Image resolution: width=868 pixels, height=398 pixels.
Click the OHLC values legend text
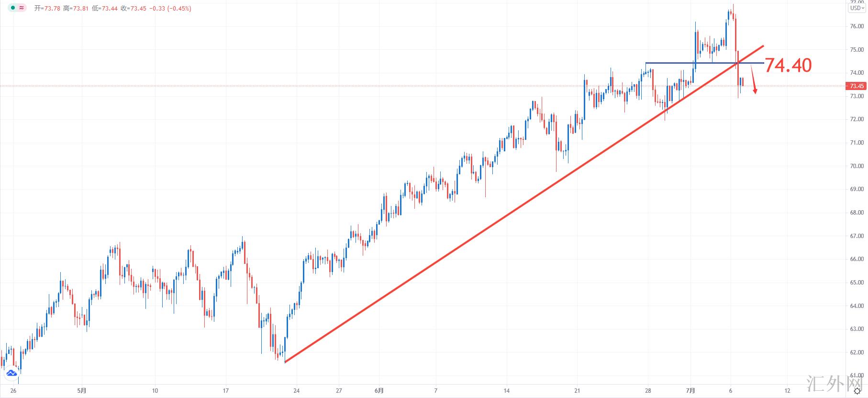point(113,9)
